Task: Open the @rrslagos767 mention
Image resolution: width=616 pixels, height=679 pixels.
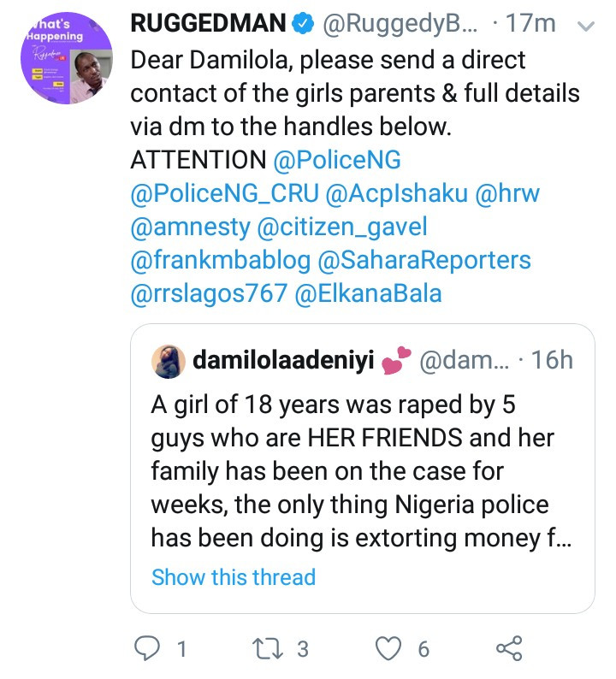Action: [x=208, y=293]
